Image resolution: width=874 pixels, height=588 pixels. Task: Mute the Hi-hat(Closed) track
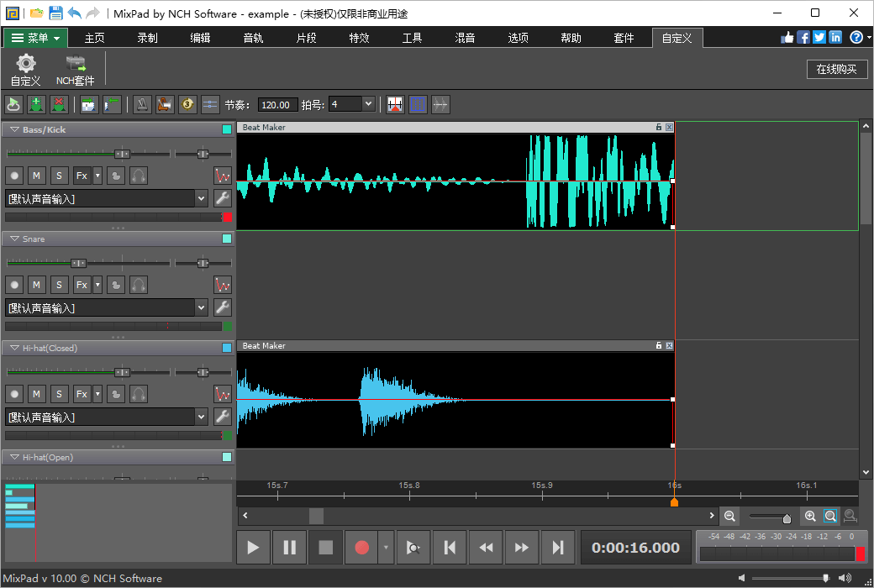coord(37,394)
